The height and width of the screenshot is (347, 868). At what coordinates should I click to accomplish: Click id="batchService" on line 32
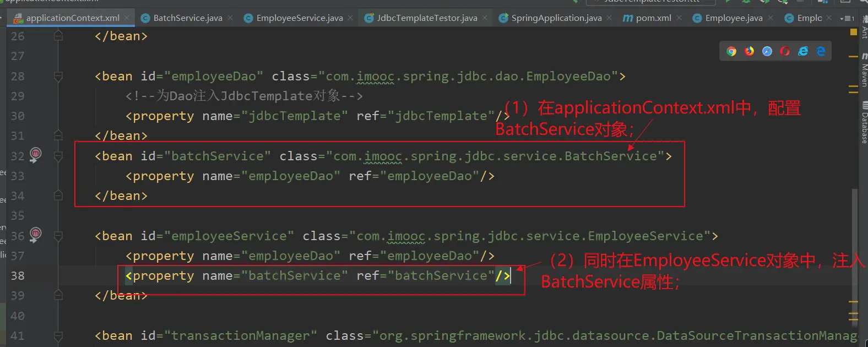point(206,156)
